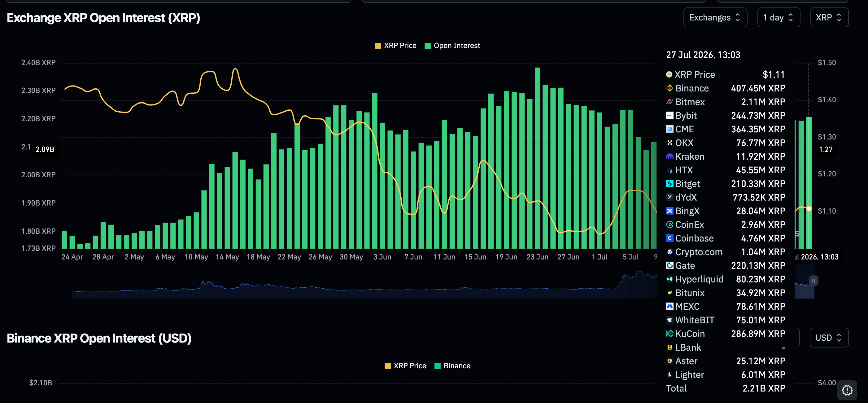868x403 pixels.
Task: Toggle Binance series in lower chart legend
Action: 452,366
